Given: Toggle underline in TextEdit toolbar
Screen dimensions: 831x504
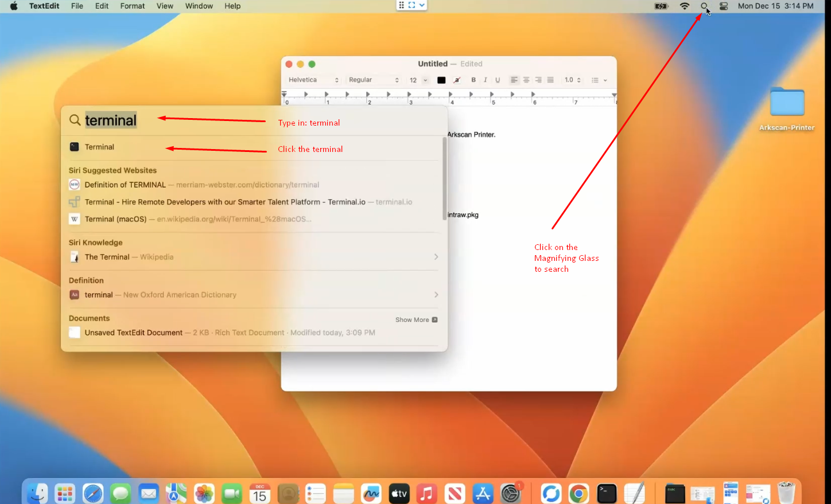Looking at the screenshot, I should pos(498,80).
